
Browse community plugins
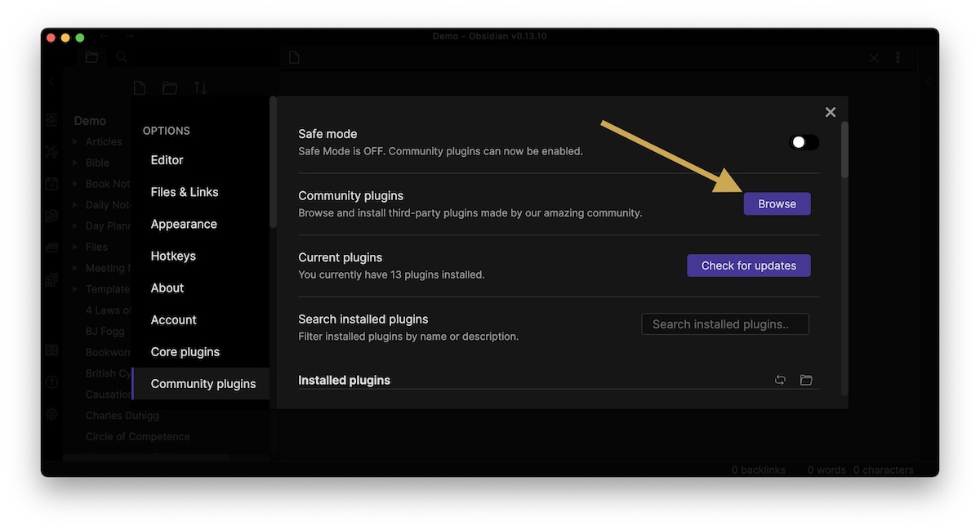click(x=777, y=204)
